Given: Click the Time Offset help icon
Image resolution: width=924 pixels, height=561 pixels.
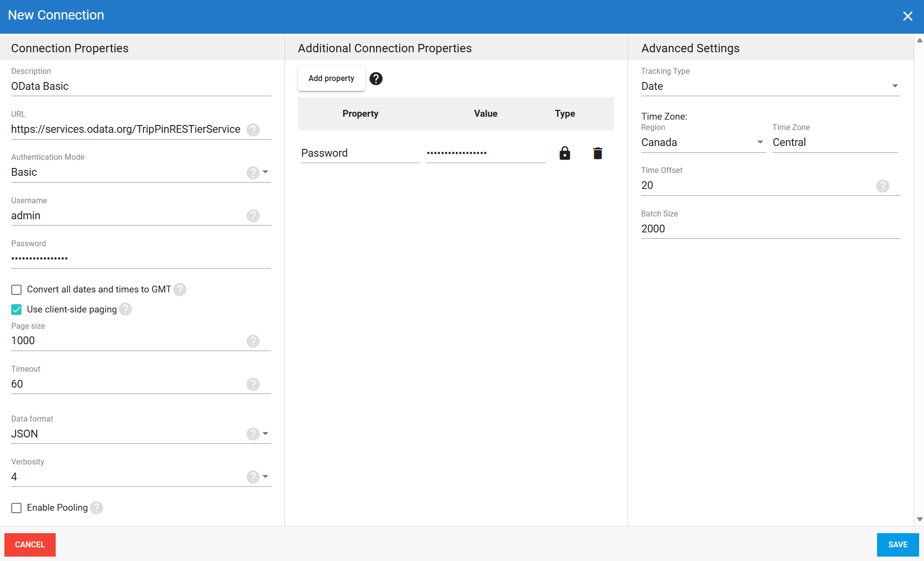Looking at the screenshot, I should tap(883, 186).
